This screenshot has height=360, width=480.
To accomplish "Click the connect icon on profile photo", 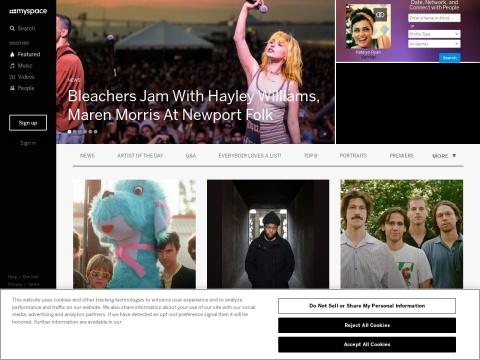I will 380,14.
